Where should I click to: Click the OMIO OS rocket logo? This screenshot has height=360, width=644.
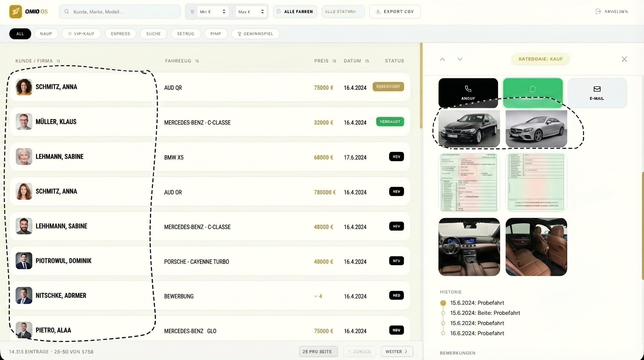(x=15, y=11)
